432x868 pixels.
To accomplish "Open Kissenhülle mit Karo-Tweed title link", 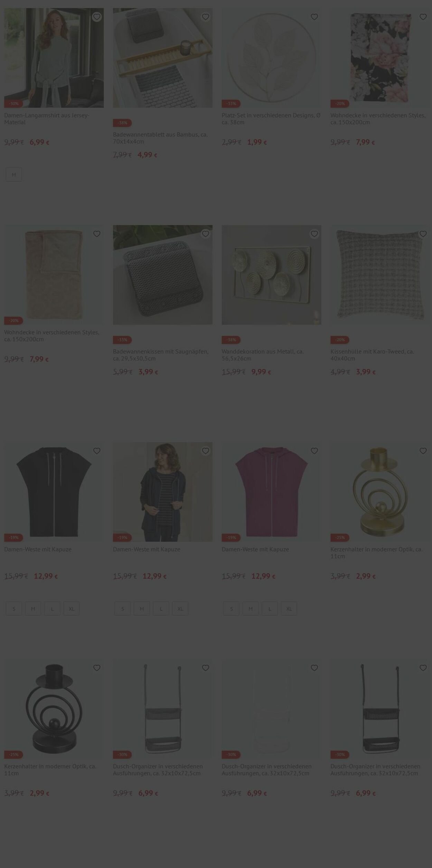I will tap(372, 355).
